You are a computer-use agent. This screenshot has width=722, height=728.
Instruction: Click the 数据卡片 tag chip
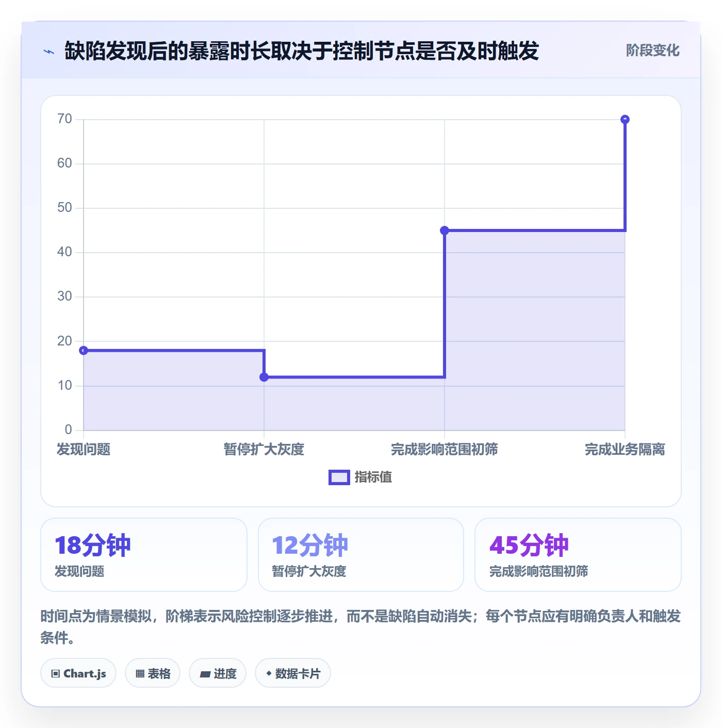(x=293, y=673)
